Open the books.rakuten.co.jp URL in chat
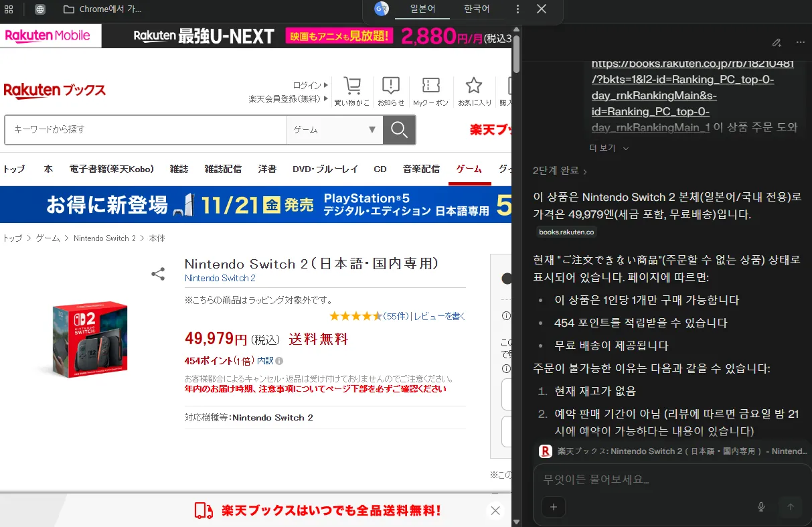Viewport: 812px width, 527px height. (x=693, y=96)
